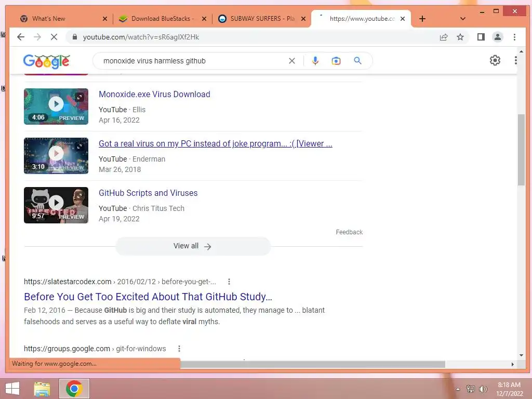The height and width of the screenshot is (399, 532).
Task: Open 'Before You Get Too Excited About That GitHub Study' result
Action: coord(148,297)
